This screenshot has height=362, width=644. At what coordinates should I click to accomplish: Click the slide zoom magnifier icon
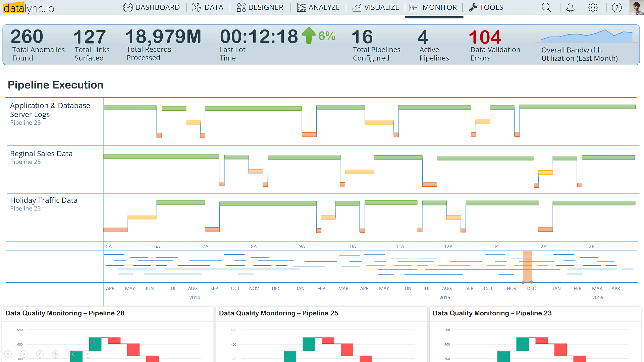coord(71,354)
